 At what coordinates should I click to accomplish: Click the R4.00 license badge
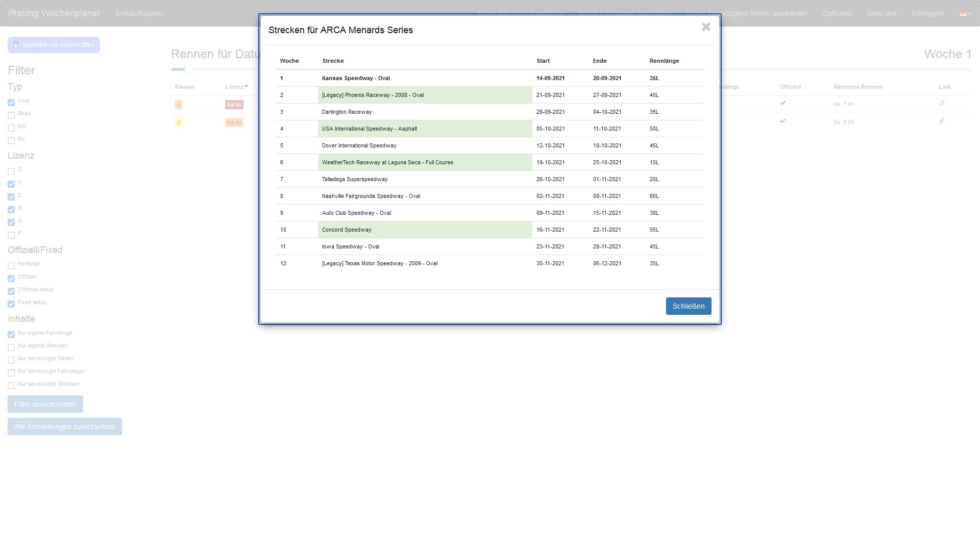[x=234, y=105]
